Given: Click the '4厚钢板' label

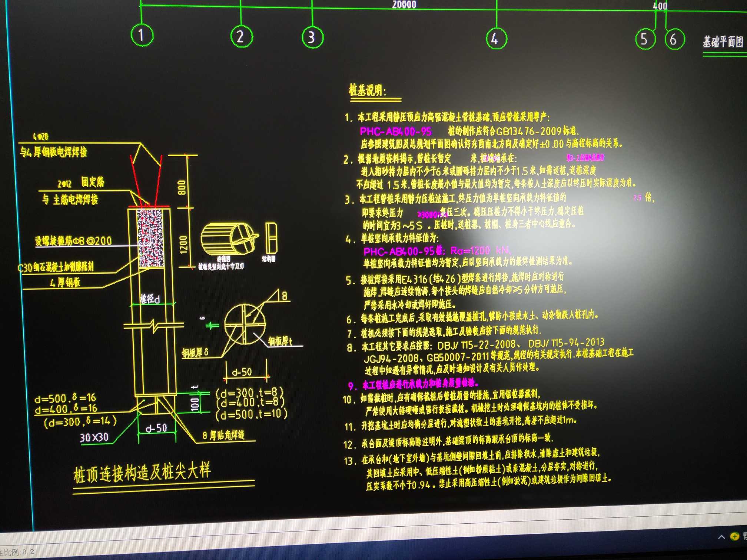Looking at the screenshot, I should coord(65,283).
